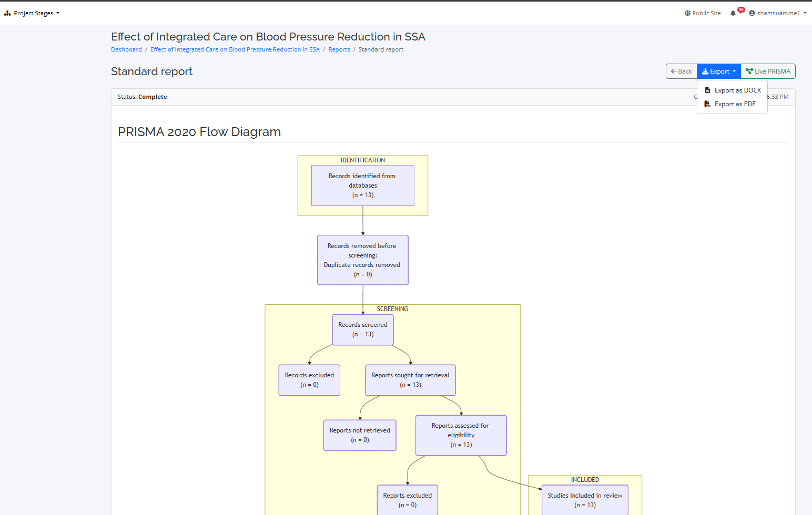Click the user profile avatar icon
This screenshot has height=515, width=812.
click(x=752, y=13)
